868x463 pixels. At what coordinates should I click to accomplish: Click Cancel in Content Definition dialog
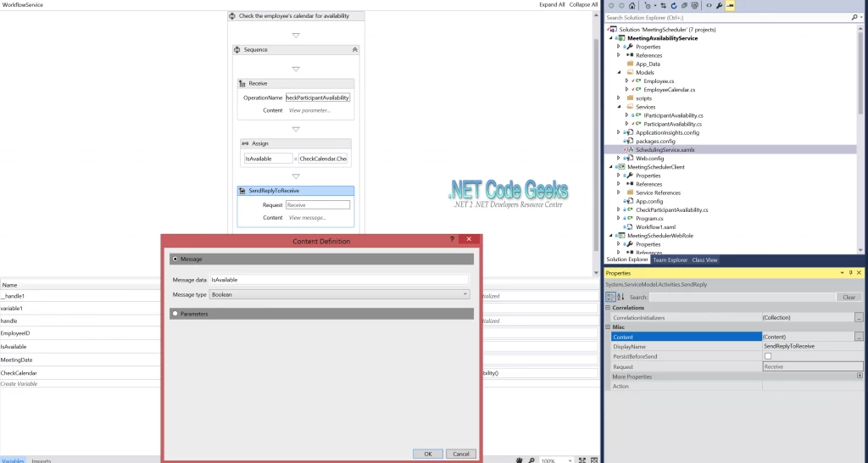[460, 454]
